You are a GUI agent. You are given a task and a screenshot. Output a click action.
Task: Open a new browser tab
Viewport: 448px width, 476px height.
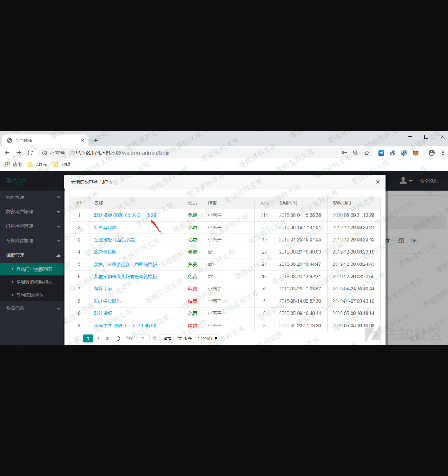(x=96, y=140)
